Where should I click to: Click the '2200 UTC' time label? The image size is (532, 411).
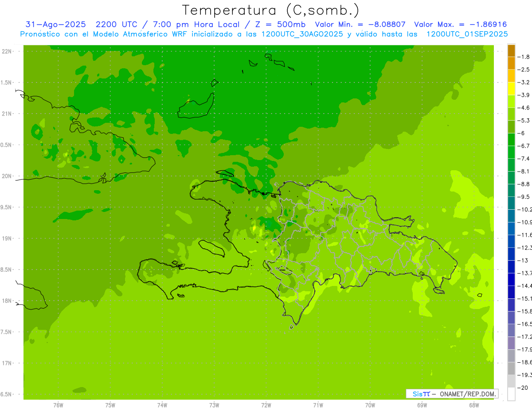coord(116,24)
